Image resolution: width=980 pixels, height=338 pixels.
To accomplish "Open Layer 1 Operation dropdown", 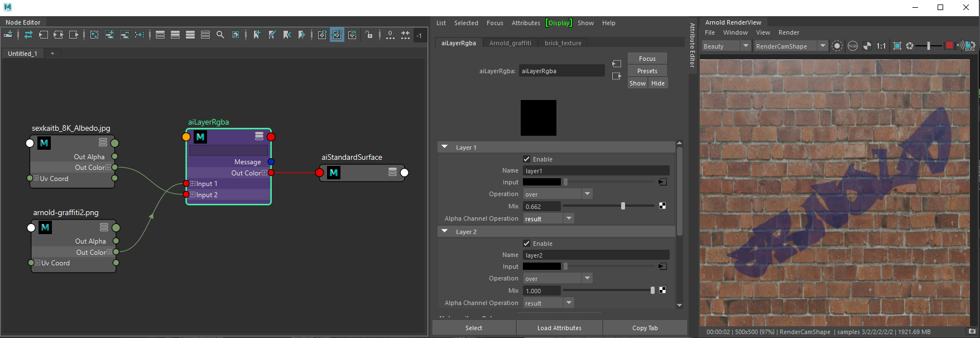I will point(558,194).
